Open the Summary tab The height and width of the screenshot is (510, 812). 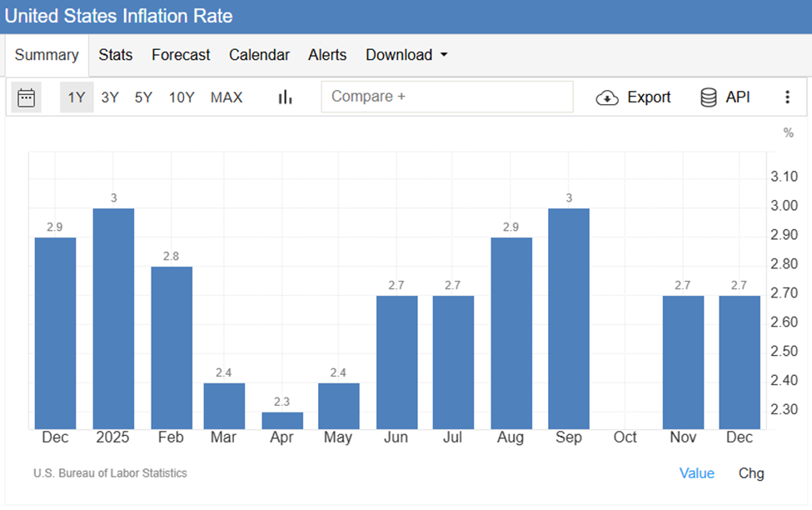pyautogui.click(x=47, y=55)
